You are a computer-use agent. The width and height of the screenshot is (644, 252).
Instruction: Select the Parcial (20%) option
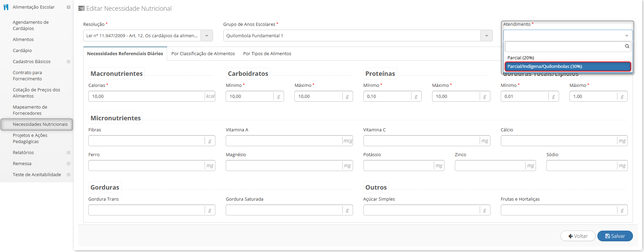point(568,58)
